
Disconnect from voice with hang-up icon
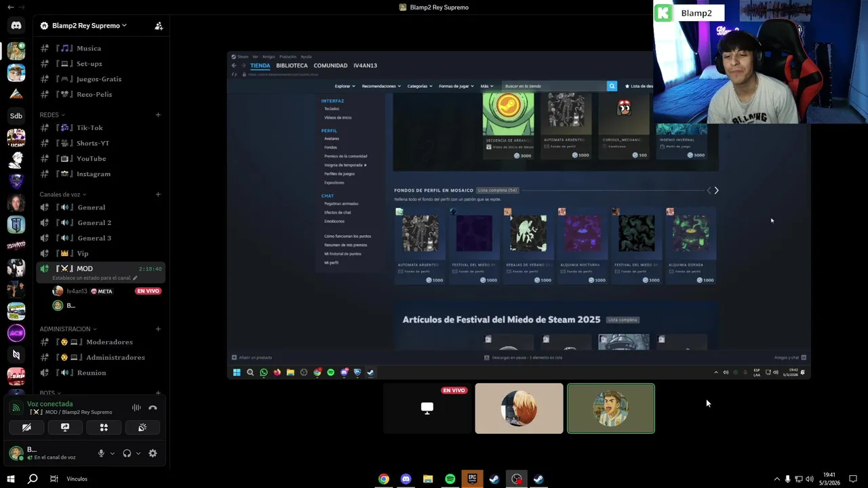(153, 407)
